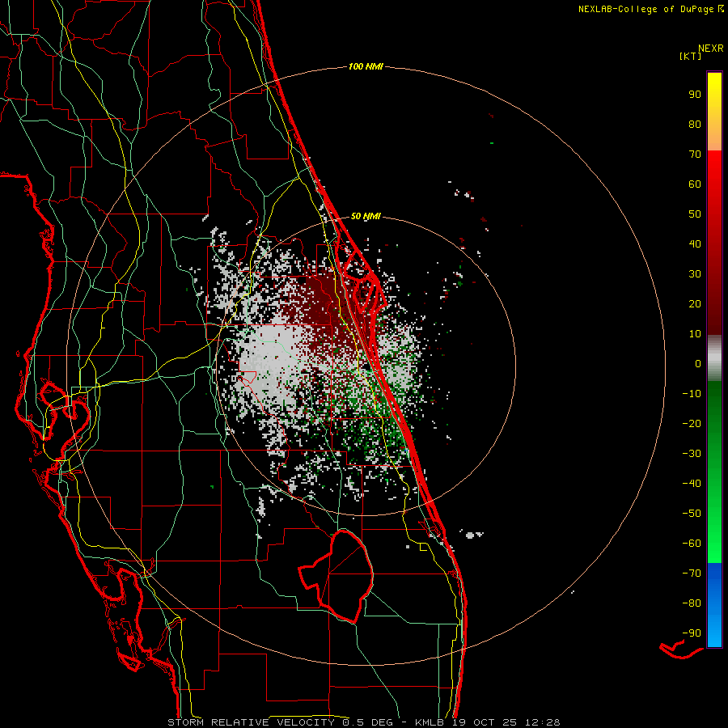Click the KMLB radar station identifier
728x728 pixels.
point(430,722)
